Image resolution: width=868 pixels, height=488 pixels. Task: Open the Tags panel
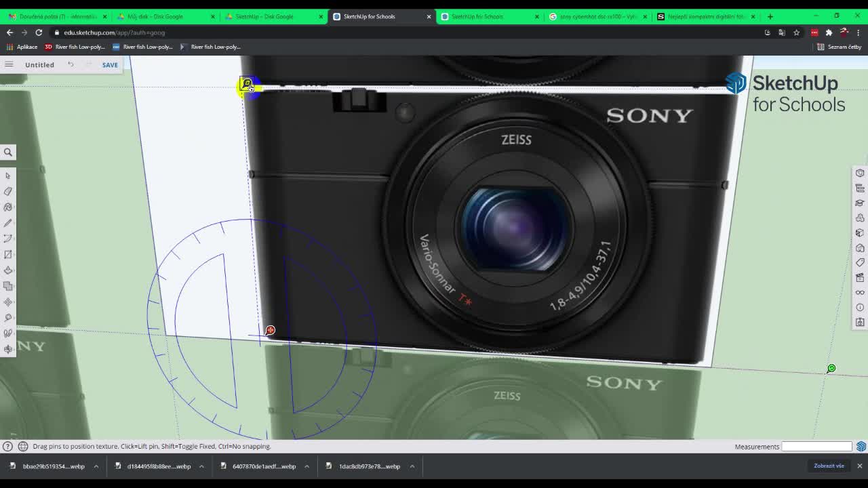coord(860,262)
